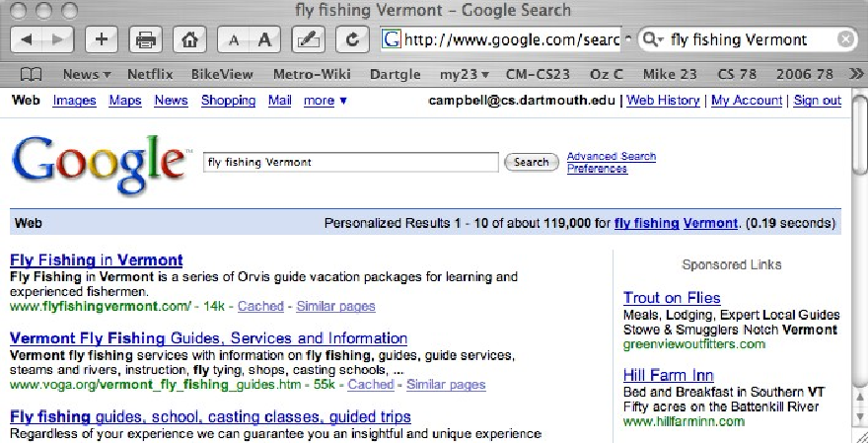This screenshot has height=443, width=868.
Task: Click the vertical scrollbar thumb
Action: 860,135
